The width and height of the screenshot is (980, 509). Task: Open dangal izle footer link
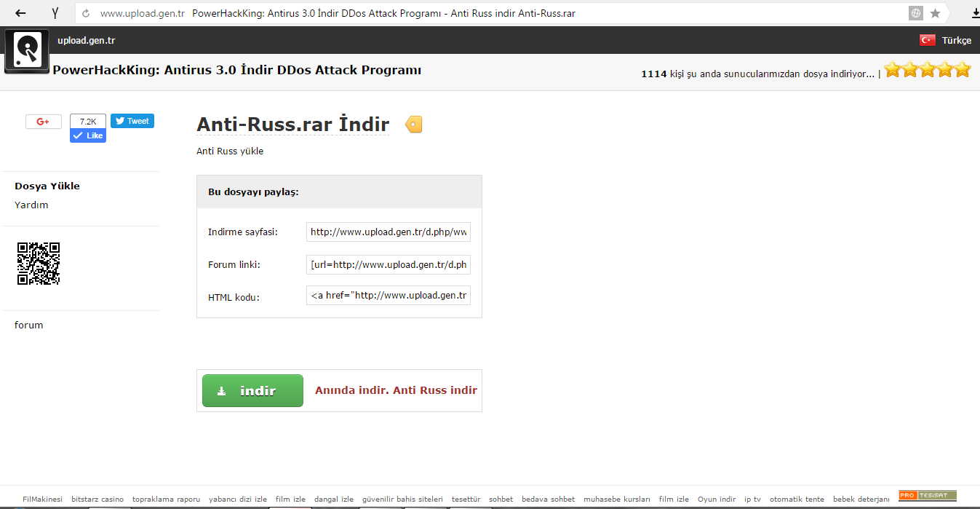click(x=334, y=499)
